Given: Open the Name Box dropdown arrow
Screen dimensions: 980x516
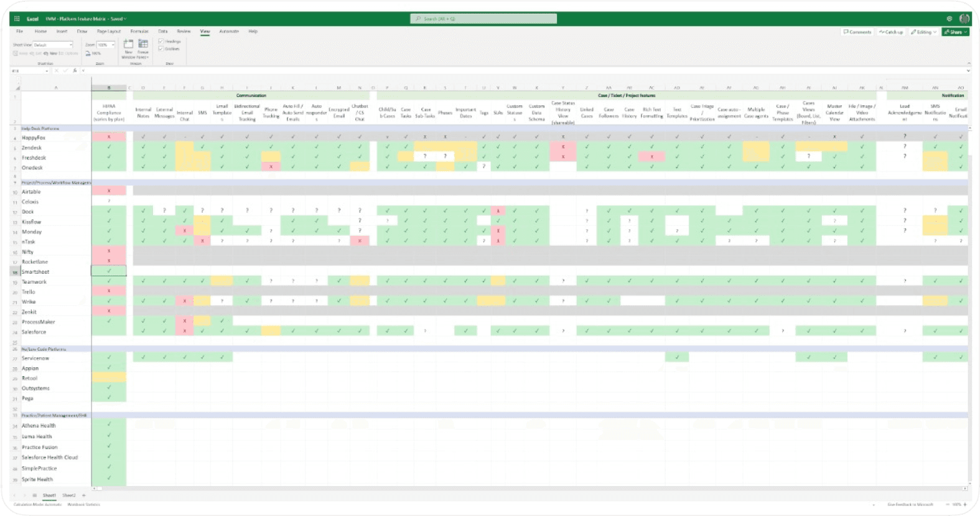Looking at the screenshot, I should tap(47, 70).
